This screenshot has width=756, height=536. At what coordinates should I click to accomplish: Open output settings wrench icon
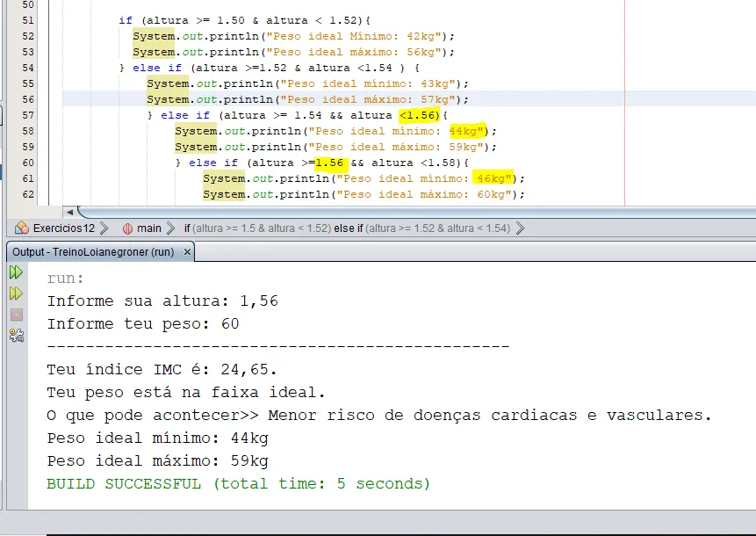pos(17,336)
